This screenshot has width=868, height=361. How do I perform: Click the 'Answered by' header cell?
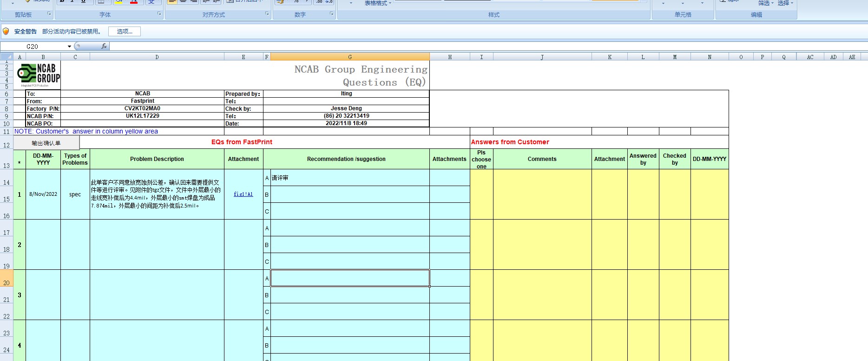point(643,159)
